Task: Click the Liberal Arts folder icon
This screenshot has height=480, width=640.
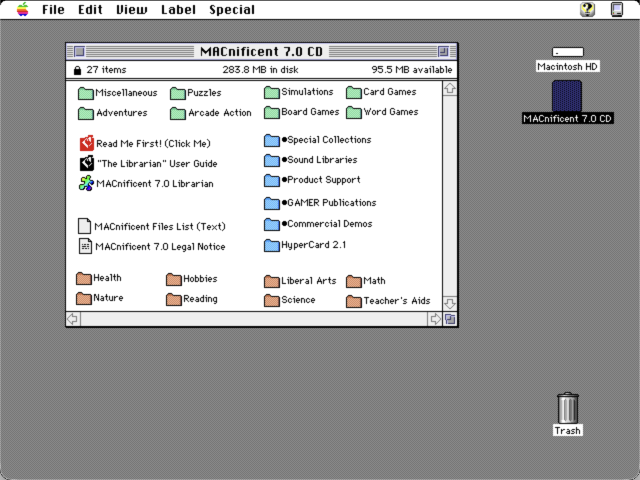Action: pos(271,282)
